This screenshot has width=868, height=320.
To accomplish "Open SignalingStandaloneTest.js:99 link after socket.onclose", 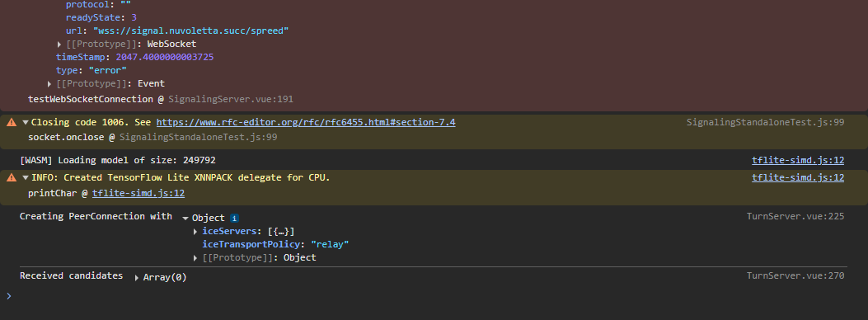I will [x=198, y=137].
